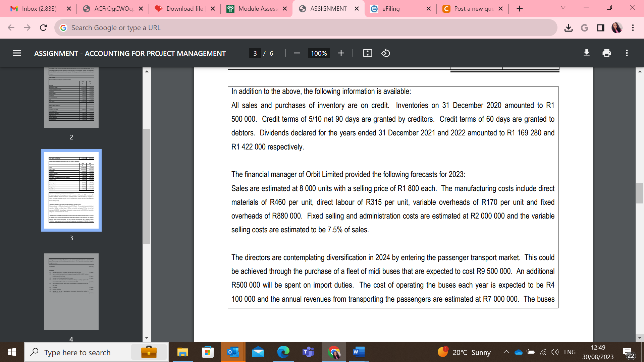Toggle the browser side panel icon
The image size is (644, 362).
click(x=601, y=28)
